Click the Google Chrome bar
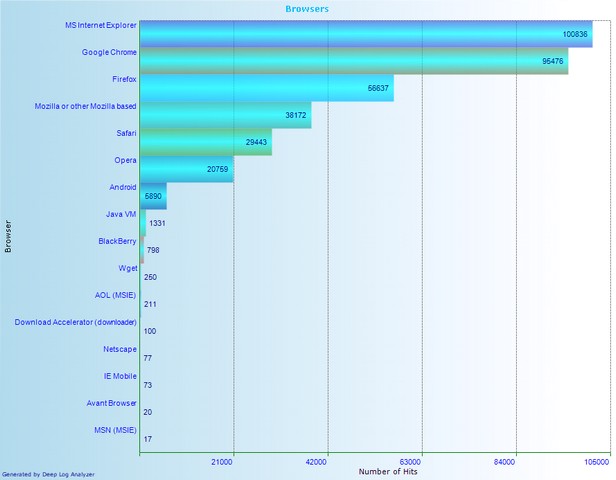The height and width of the screenshot is (480, 616). 353,60
